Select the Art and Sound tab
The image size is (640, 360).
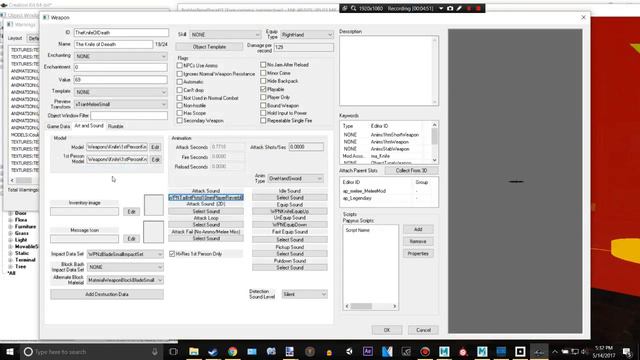(x=89, y=126)
